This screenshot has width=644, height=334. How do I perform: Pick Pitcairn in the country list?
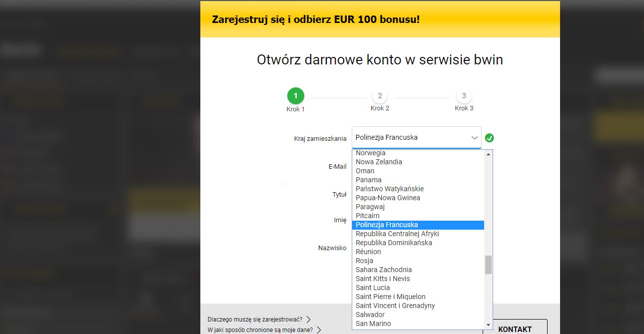pyautogui.click(x=418, y=216)
